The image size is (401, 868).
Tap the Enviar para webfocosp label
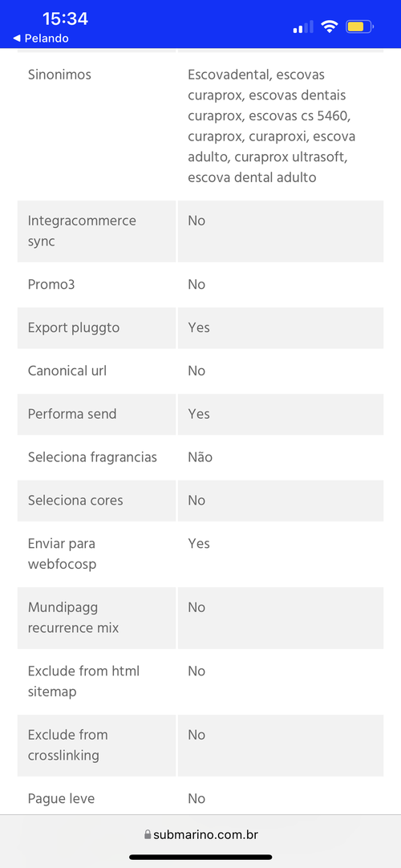click(x=63, y=554)
